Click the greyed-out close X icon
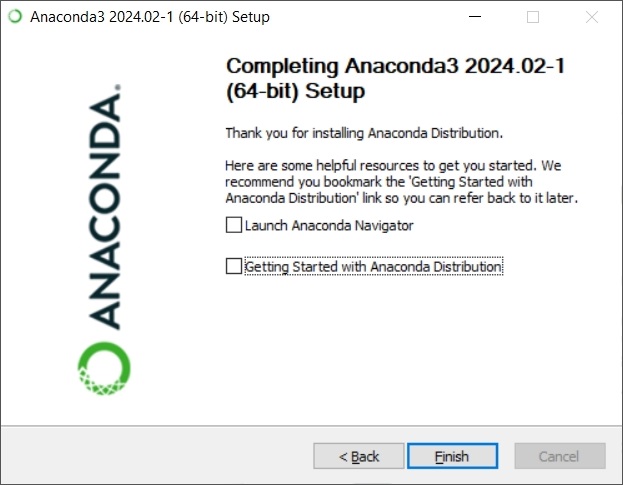 (x=592, y=17)
